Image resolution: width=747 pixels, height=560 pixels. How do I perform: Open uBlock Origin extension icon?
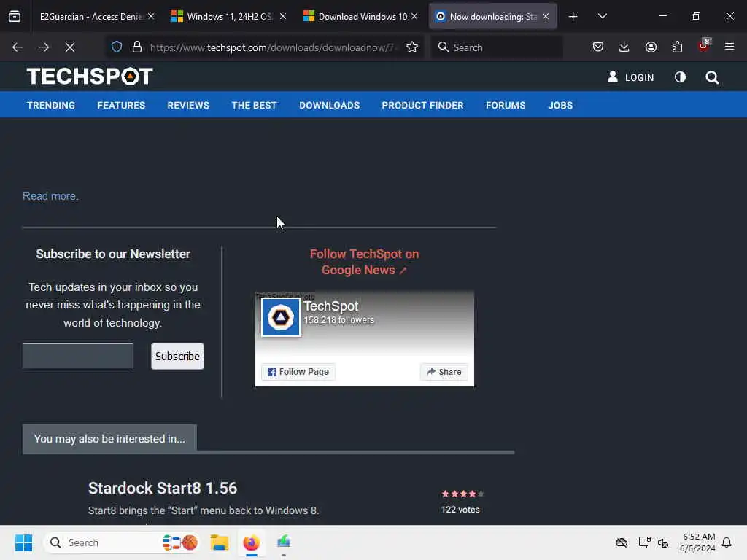[704, 46]
